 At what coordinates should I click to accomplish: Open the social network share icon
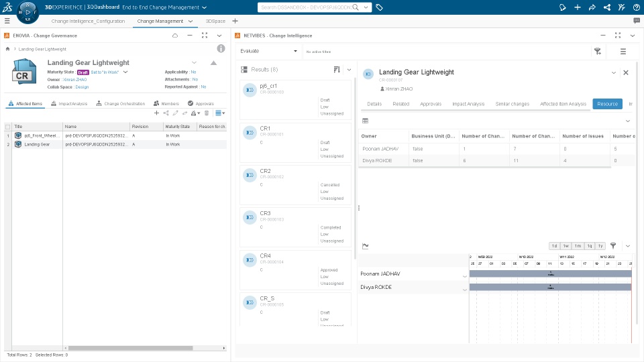[x=607, y=7]
